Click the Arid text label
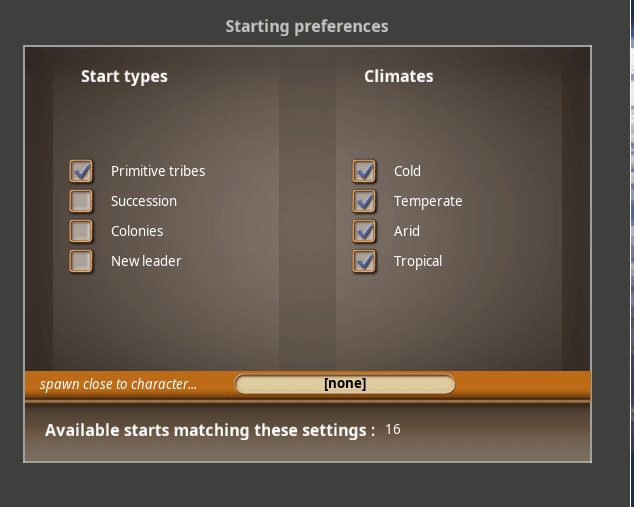The width and height of the screenshot is (634, 507). coord(407,231)
